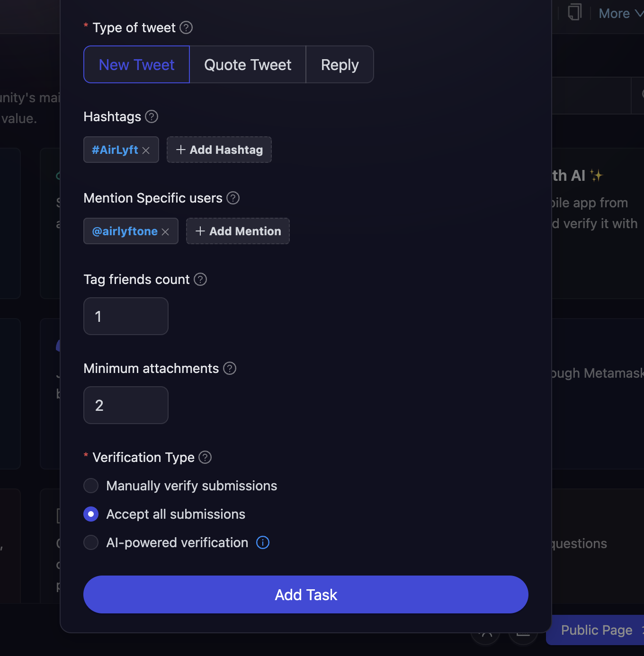
Task: Select Accept all submissions
Action: click(x=91, y=514)
